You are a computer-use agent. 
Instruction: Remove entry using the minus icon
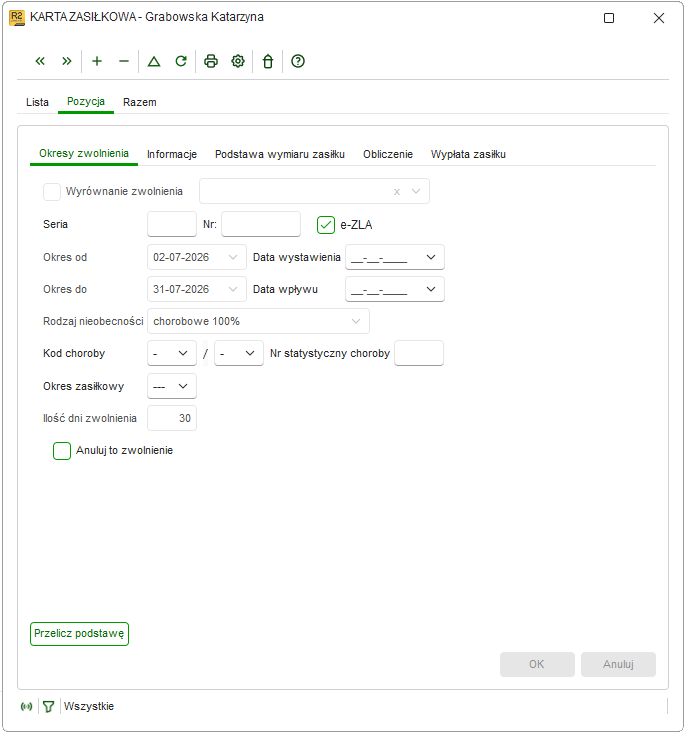[x=124, y=61]
